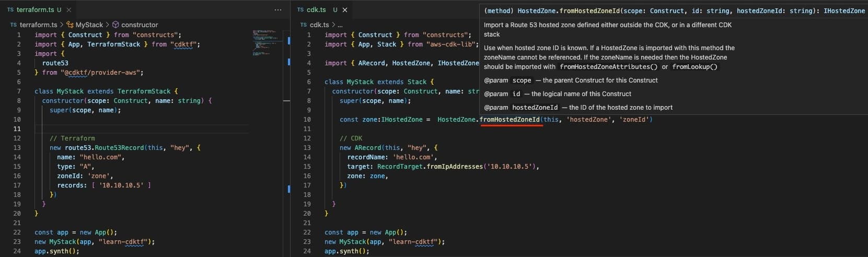Click fromHostedZoneAttributes() in the hover tooltip
The height and width of the screenshot is (257, 868).
tap(608, 67)
